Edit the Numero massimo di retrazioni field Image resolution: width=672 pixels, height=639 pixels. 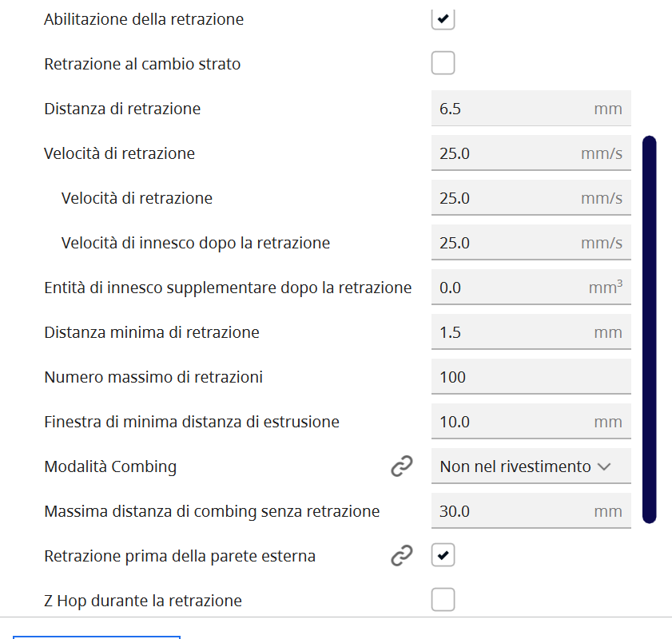[x=531, y=378]
